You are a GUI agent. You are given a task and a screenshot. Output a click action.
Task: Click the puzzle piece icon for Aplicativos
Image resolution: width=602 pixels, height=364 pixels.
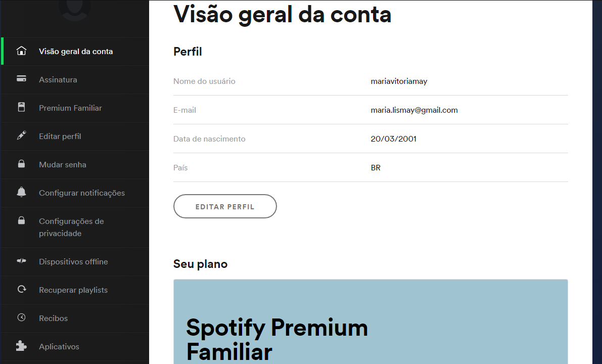22,346
